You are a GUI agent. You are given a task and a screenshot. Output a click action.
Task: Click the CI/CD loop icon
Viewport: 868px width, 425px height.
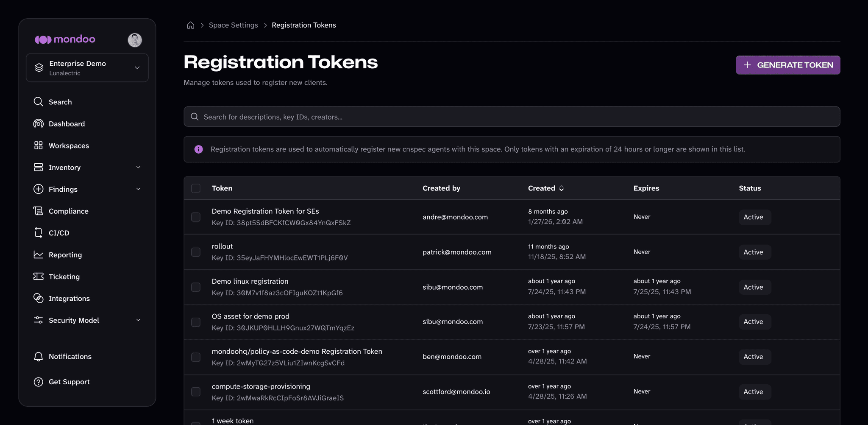tap(38, 232)
